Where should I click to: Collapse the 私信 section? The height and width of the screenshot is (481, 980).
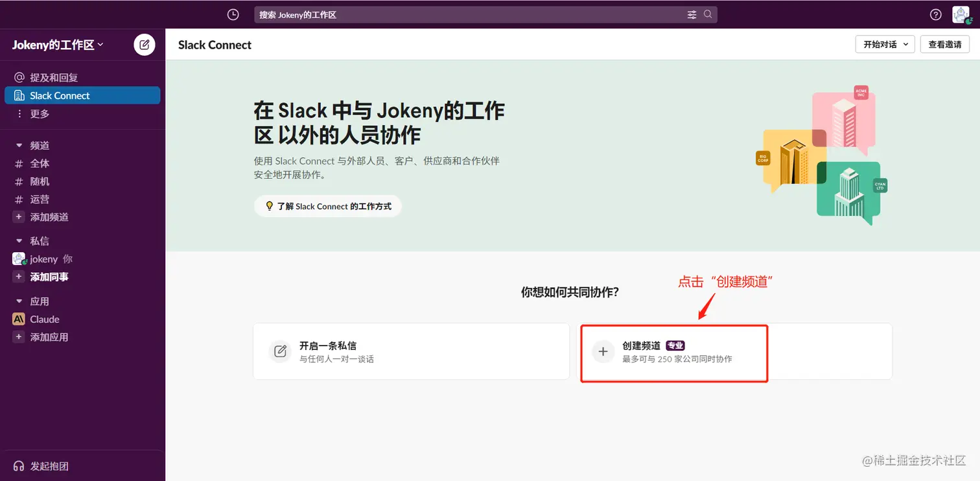(19, 240)
